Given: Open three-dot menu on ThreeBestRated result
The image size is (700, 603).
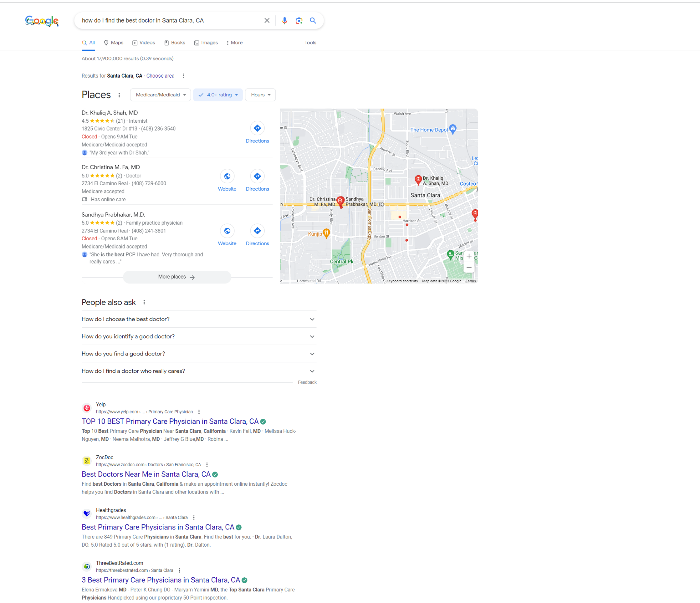Looking at the screenshot, I should click(179, 571).
